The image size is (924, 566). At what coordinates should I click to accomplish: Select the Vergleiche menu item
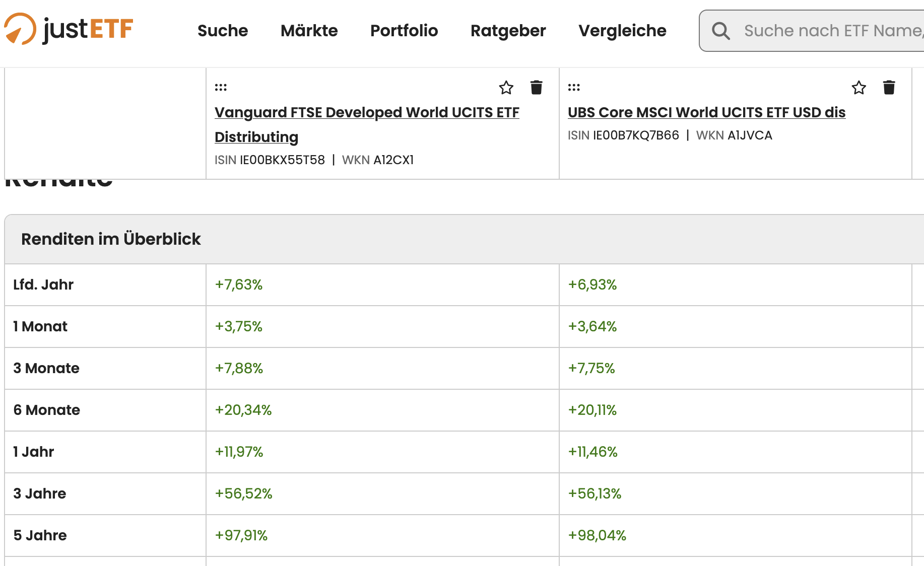pos(622,31)
